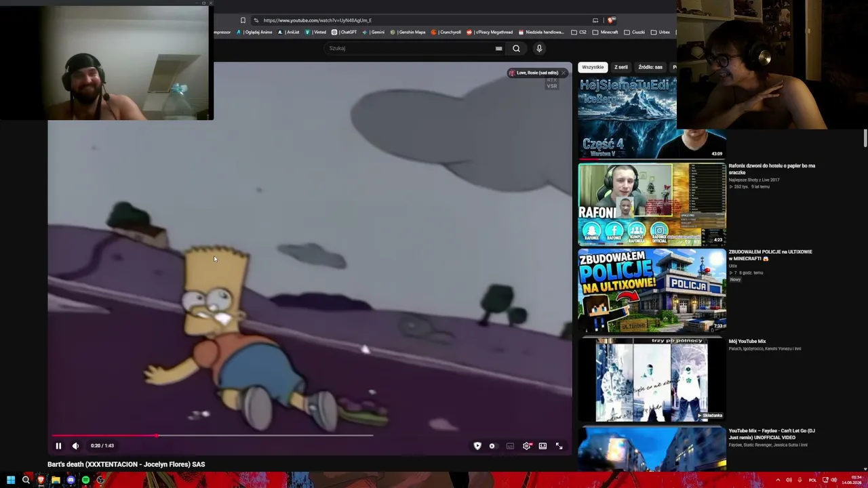Click the shield icon in player controls
Image resolution: width=868 pixels, height=488 pixels.
[x=477, y=446]
